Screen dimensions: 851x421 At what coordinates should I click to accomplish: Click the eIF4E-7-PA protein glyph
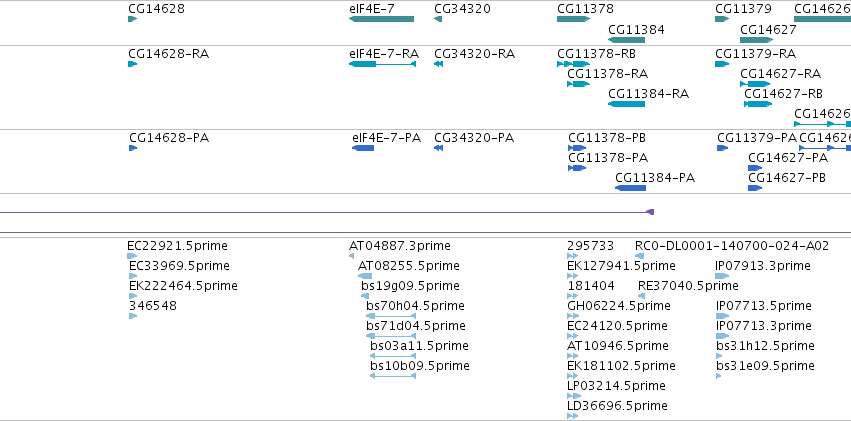pyautogui.click(x=363, y=148)
